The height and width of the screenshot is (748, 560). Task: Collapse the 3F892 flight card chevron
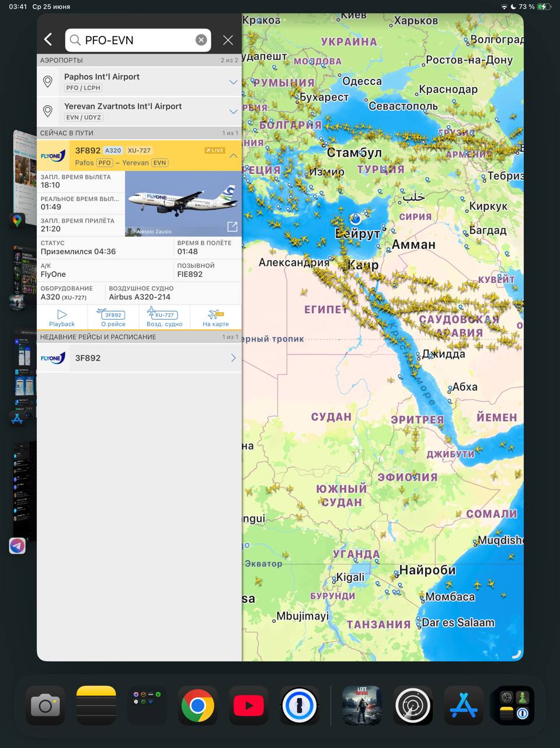point(233,156)
